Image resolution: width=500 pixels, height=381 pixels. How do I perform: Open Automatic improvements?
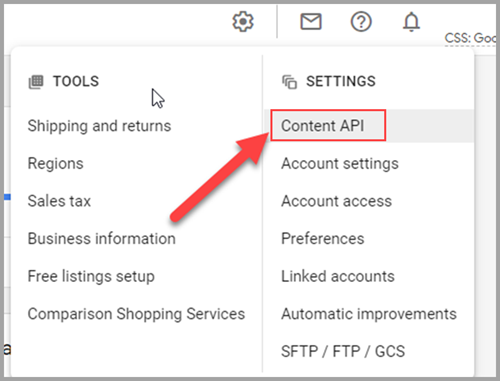point(369,314)
